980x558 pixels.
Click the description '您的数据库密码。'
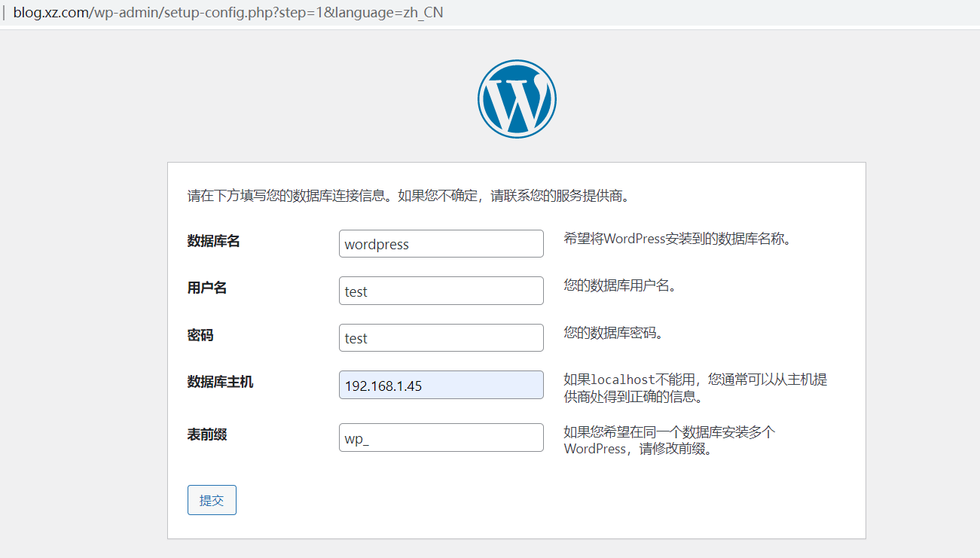613,333
